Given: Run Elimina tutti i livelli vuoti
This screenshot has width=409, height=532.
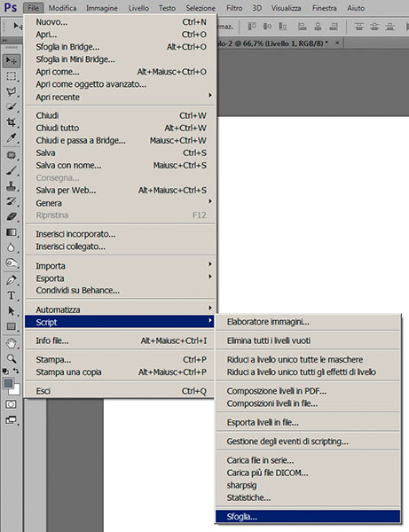Looking at the screenshot, I should click(308, 340).
